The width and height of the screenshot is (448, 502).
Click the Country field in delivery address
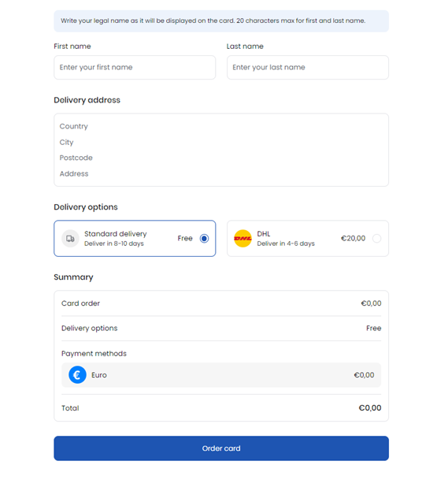point(221,126)
